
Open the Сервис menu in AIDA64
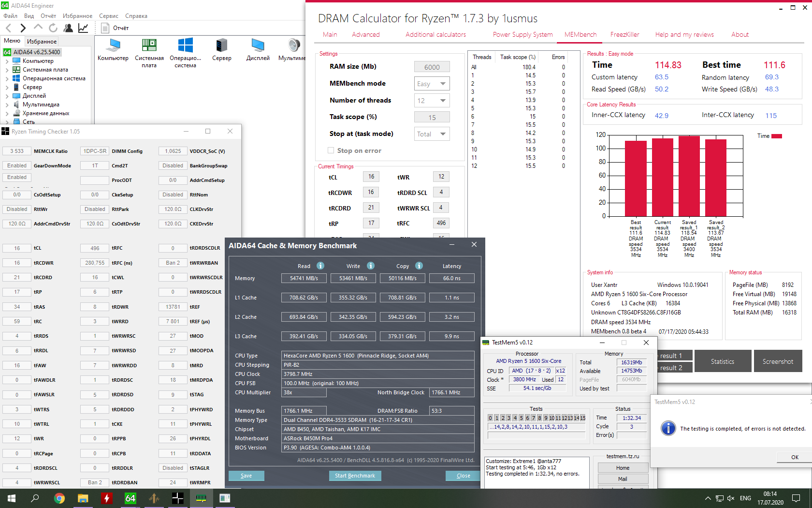pyautogui.click(x=109, y=16)
